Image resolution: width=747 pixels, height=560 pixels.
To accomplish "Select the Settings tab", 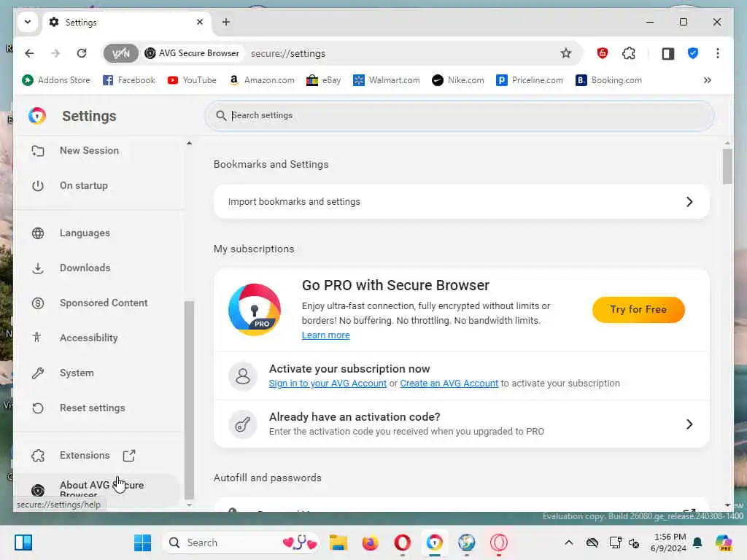I will 127,23.
